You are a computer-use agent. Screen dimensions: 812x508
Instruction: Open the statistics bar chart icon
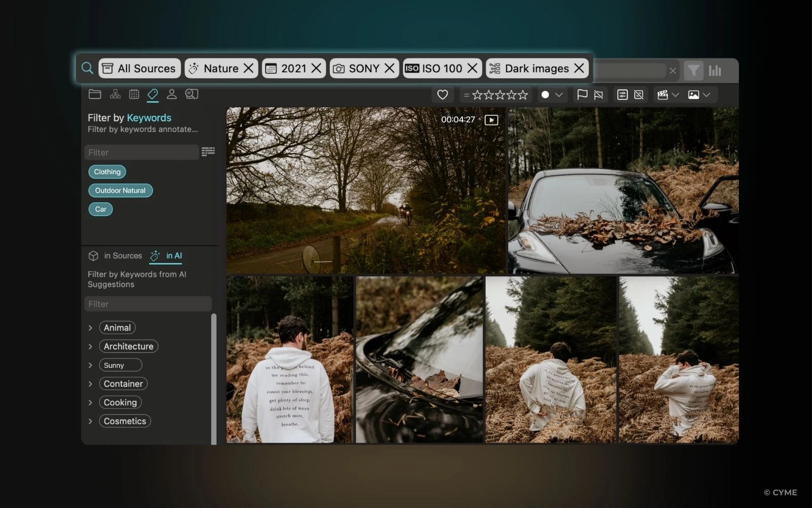(715, 71)
